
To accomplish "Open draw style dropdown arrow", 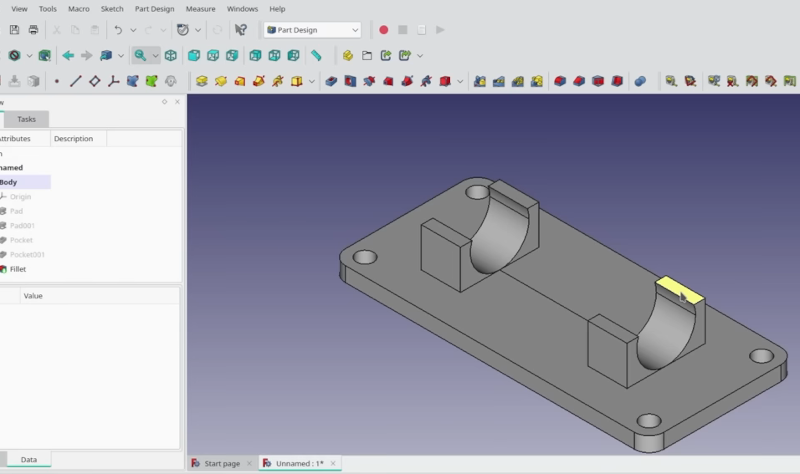I will 30,56.
